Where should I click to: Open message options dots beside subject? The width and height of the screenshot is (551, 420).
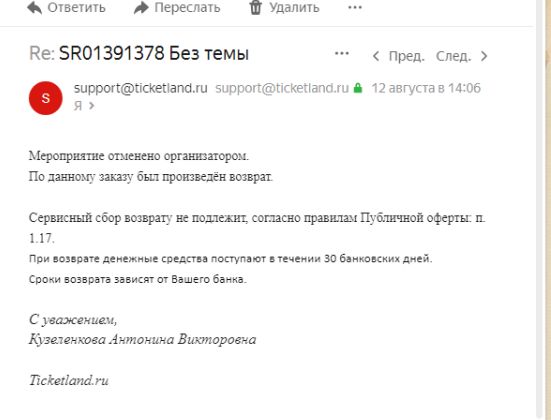(x=342, y=53)
